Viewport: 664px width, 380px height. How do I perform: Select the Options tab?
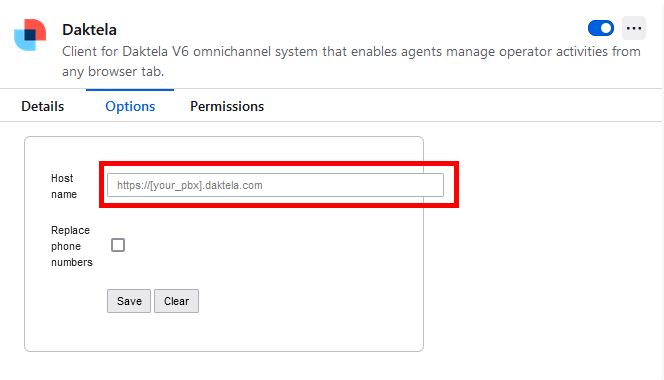point(130,106)
